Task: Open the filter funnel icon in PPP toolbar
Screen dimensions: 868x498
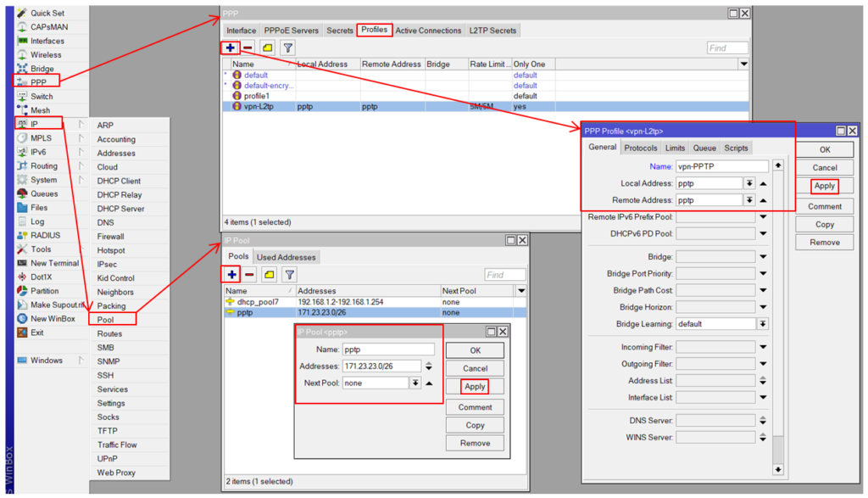Action: pyautogui.click(x=288, y=48)
